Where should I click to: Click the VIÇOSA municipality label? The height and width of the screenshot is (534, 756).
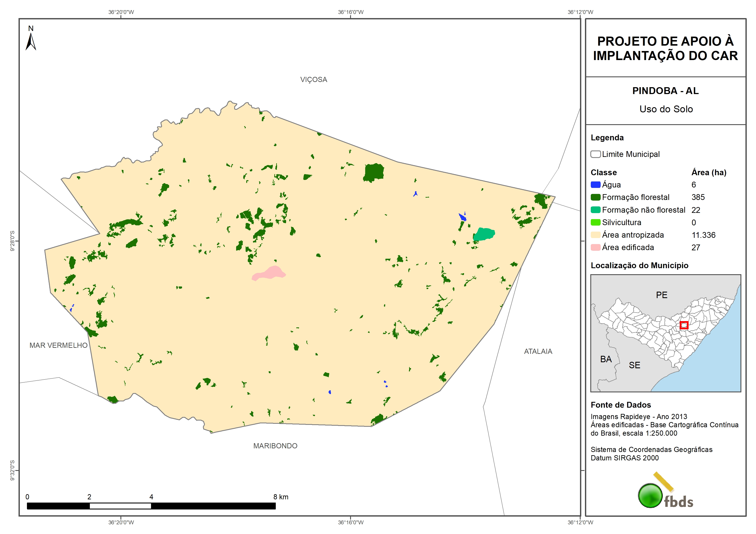[313, 80]
